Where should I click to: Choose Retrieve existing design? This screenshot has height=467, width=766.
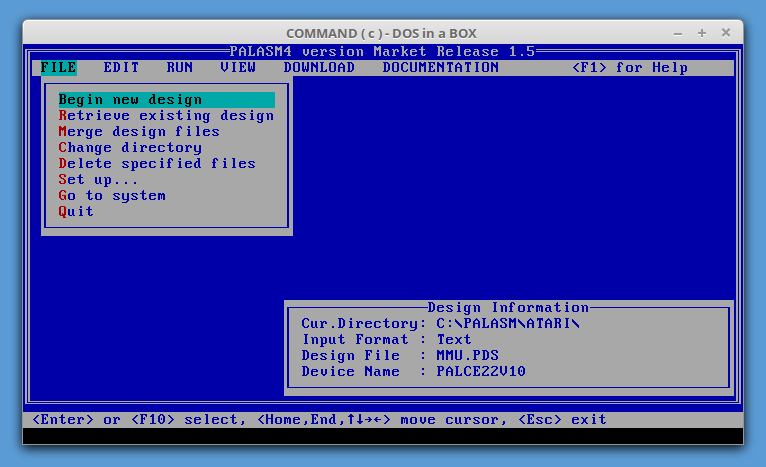(x=166, y=116)
